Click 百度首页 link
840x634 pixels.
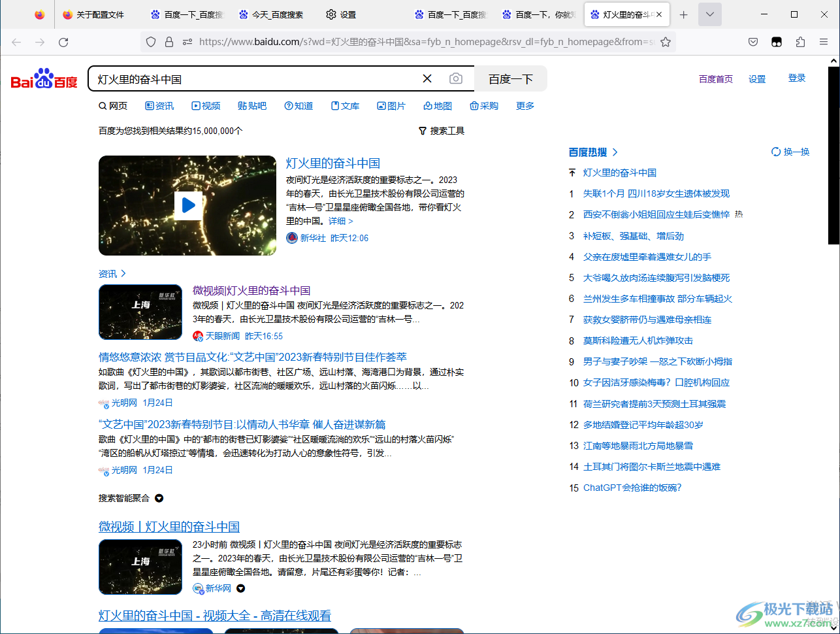pos(716,79)
